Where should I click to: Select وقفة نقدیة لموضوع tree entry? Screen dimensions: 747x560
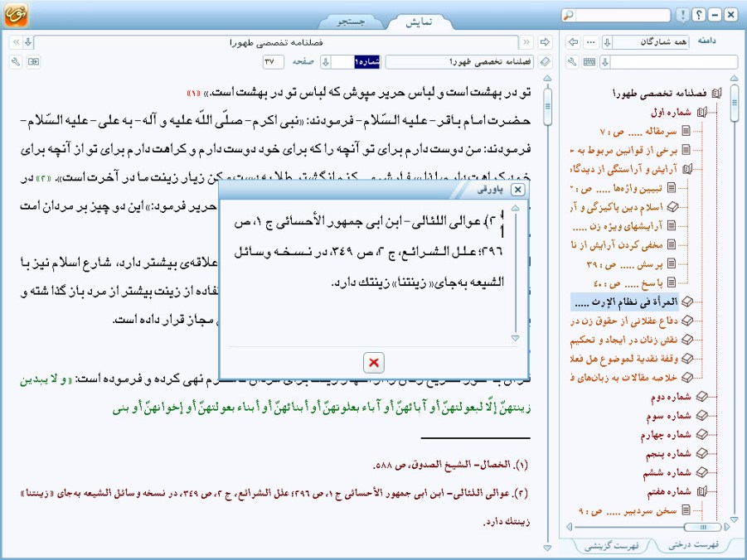pyautogui.click(x=624, y=359)
